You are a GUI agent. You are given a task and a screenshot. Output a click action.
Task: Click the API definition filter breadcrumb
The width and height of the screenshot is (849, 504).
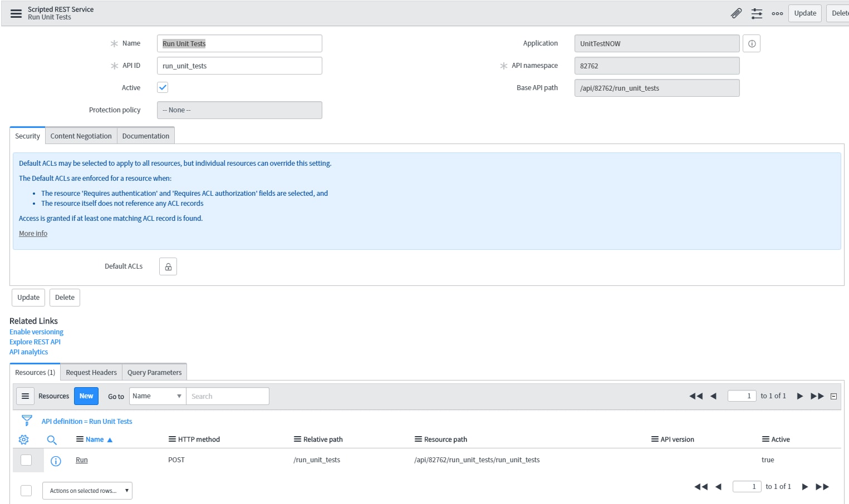click(87, 422)
